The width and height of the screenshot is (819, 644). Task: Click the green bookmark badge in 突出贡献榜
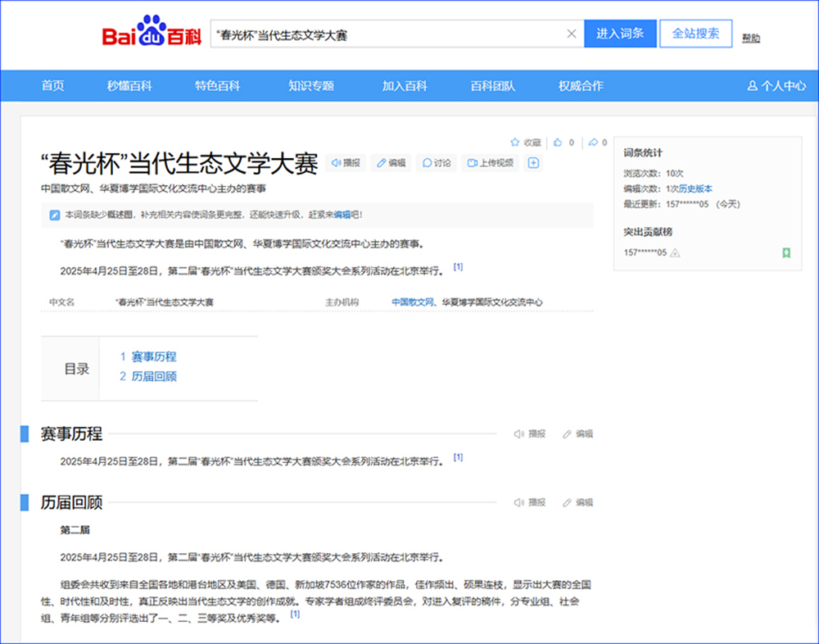(786, 253)
